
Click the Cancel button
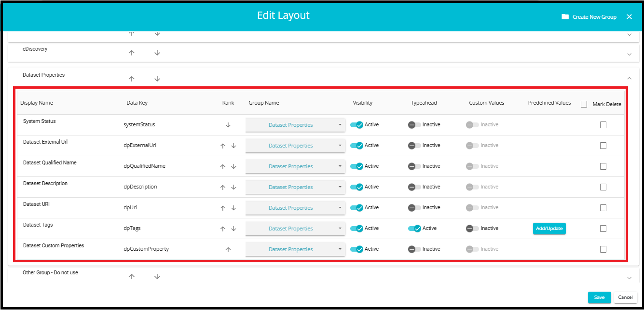[625, 297]
